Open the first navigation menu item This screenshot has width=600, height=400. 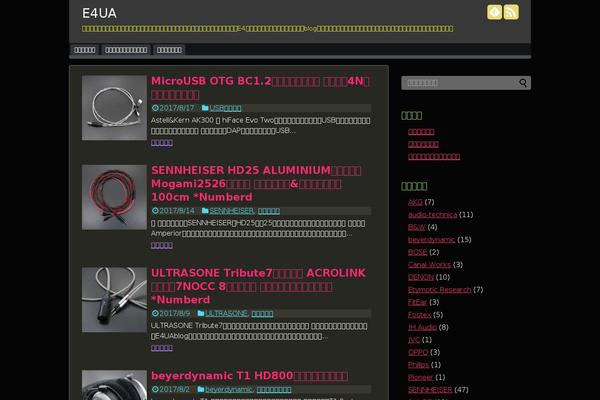pyautogui.click(x=85, y=50)
